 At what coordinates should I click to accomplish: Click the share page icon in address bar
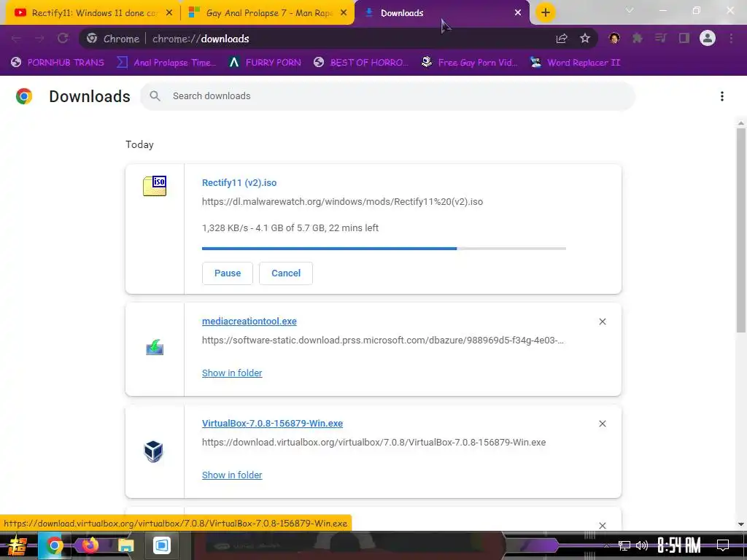click(562, 39)
